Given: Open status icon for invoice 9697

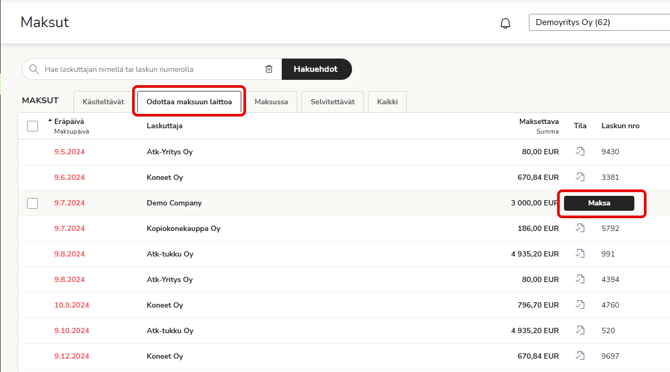Looking at the screenshot, I should pos(580,356).
